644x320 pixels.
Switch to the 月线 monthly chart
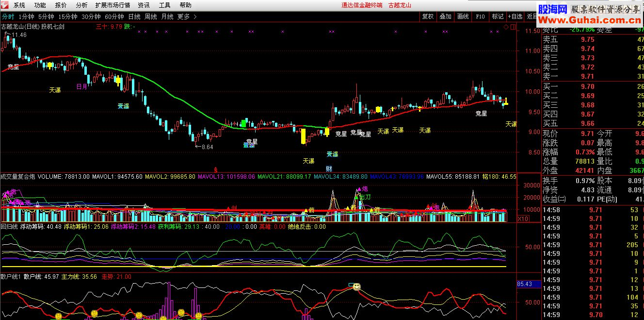167,17
